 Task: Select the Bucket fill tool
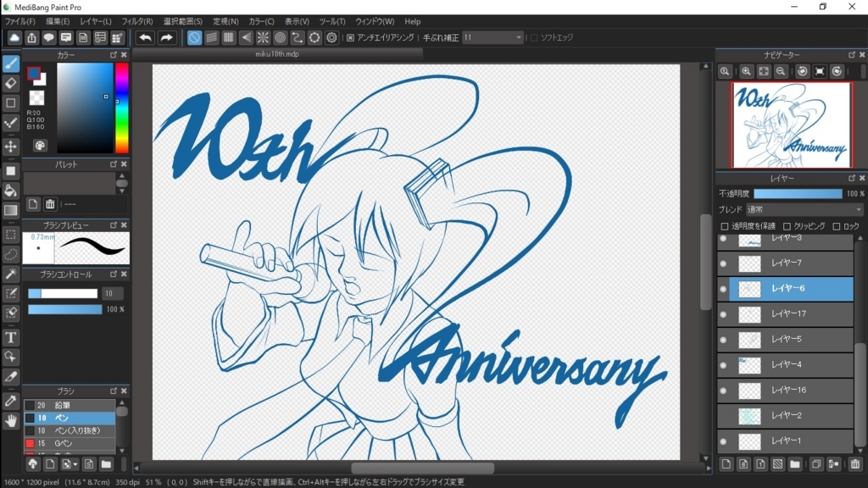pos(10,191)
